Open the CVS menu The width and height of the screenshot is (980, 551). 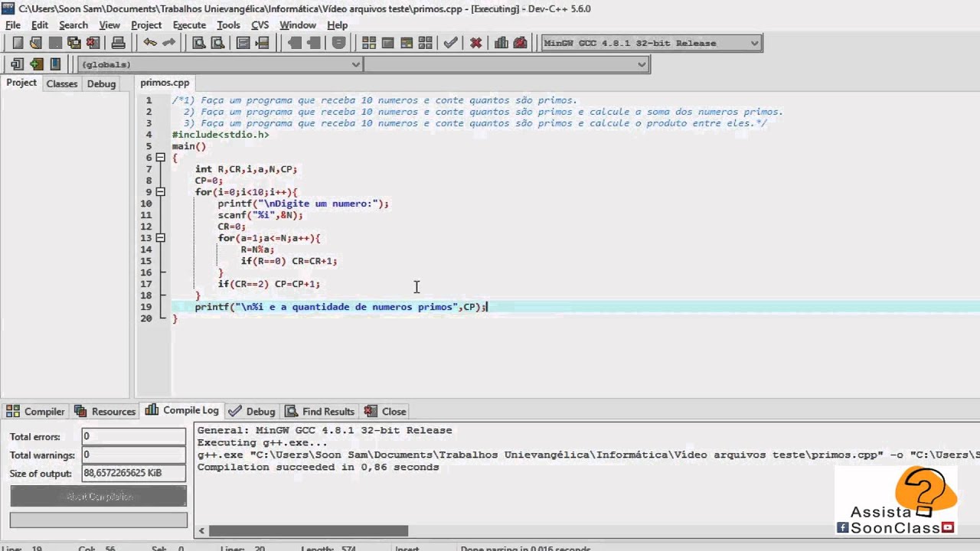260,24
